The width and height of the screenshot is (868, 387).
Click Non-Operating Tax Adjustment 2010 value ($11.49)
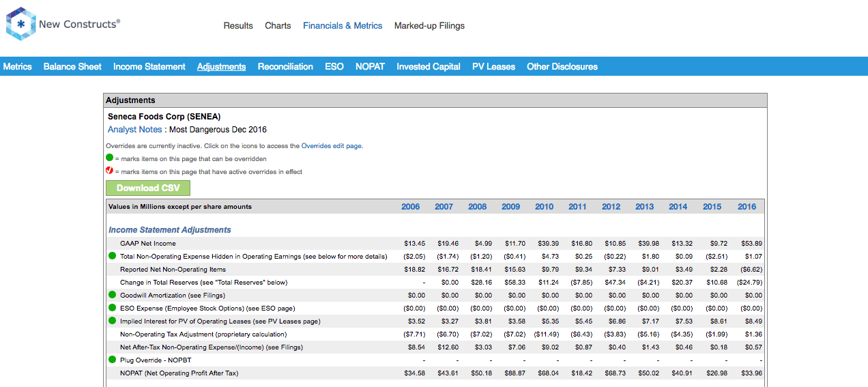(x=547, y=334)
